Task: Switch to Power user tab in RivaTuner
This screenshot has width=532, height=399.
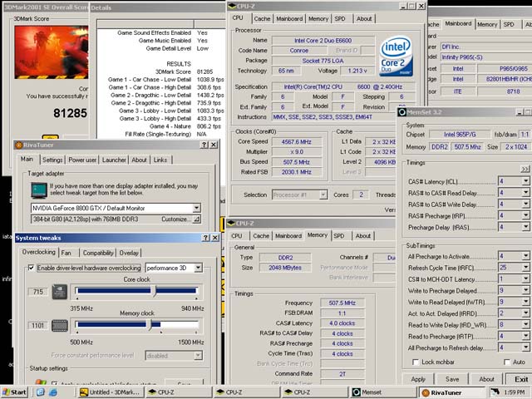Action: point(82,160)
